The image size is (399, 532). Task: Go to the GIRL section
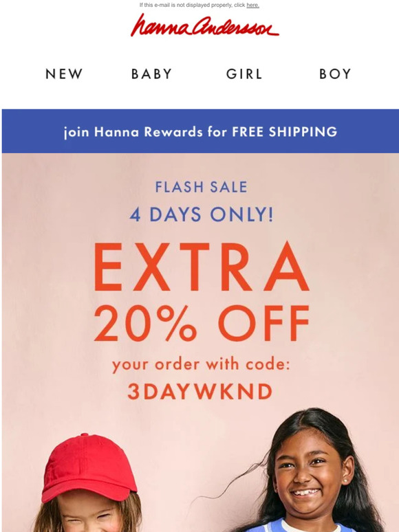click(244, 74)
